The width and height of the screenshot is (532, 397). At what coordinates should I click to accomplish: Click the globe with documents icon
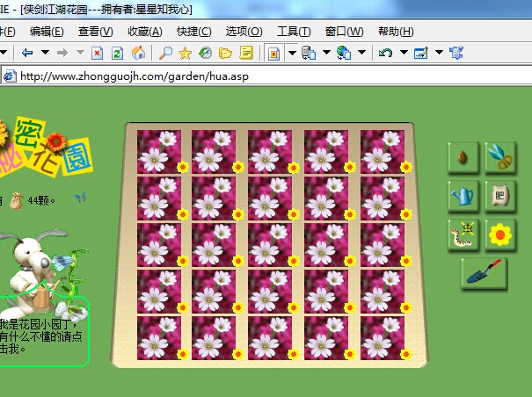(x=344, y=53)
